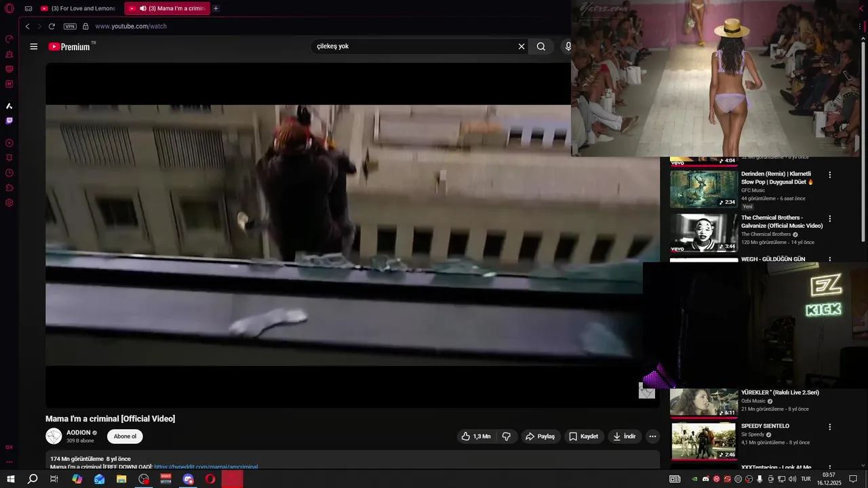The height and width of the screenshot is (488, 868).
Task: Open the Opera GX main menu logo
Action: [9, 9]
